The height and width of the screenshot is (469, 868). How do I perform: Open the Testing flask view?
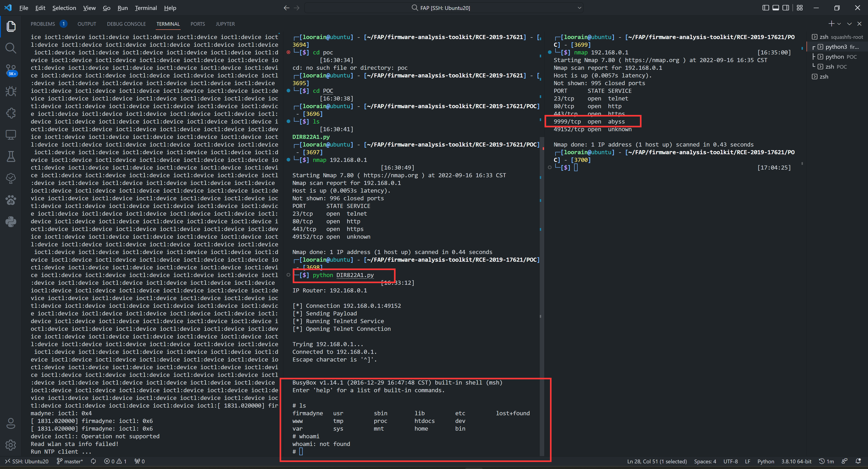click(x=11, y=156)
